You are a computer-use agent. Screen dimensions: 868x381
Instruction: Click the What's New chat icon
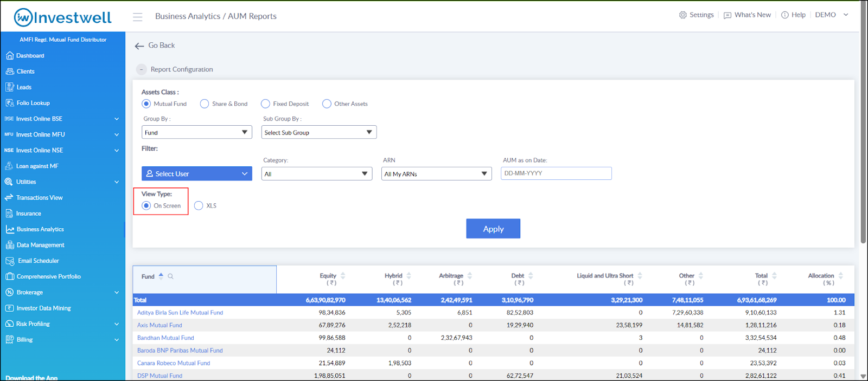(x=727, y=15)
